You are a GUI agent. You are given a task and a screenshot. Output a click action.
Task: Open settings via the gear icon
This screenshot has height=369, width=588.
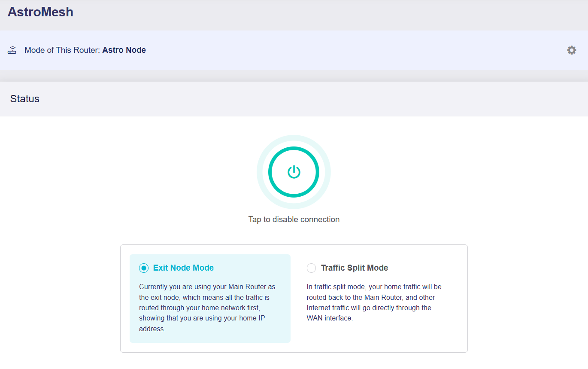571,50
